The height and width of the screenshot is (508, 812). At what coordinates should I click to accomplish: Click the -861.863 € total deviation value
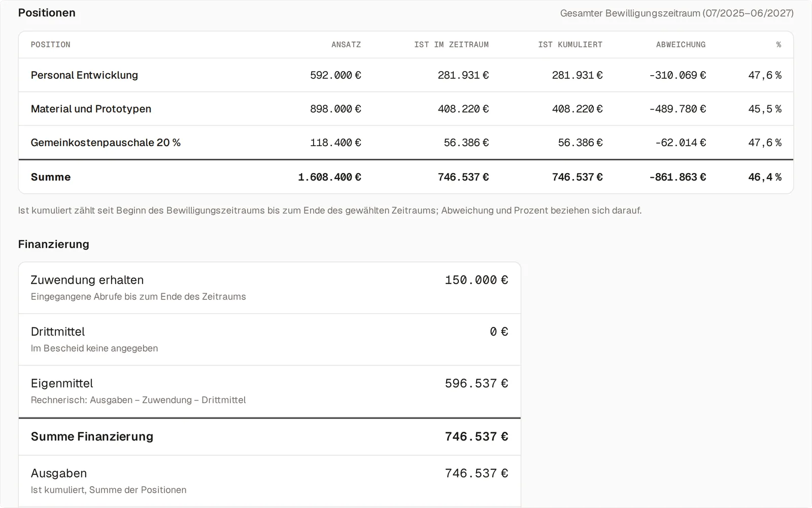coord(678,177)
